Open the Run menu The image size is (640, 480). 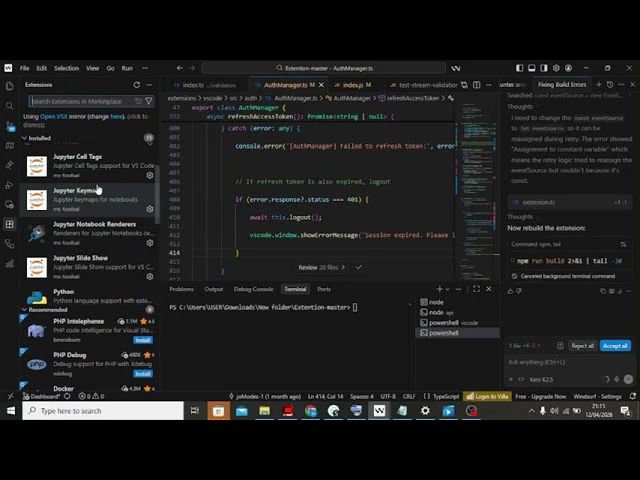coord(127,68)
